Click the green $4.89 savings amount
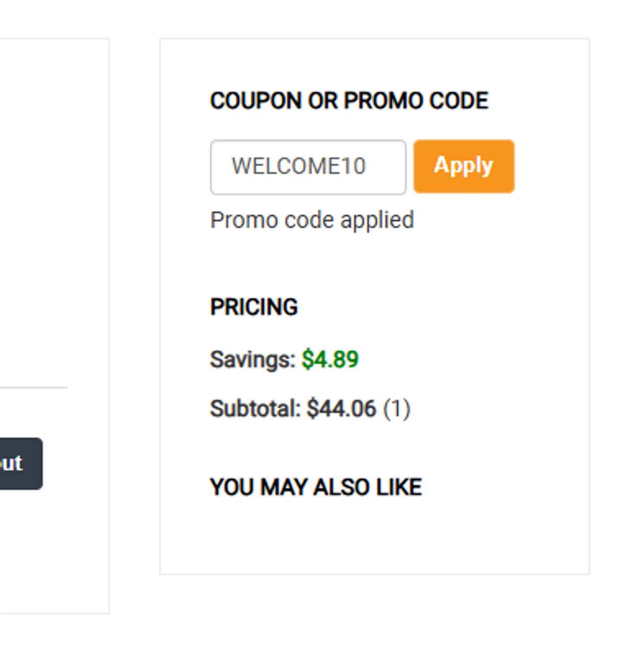Viewport: 644px width, 647px height. pos(330,359)
